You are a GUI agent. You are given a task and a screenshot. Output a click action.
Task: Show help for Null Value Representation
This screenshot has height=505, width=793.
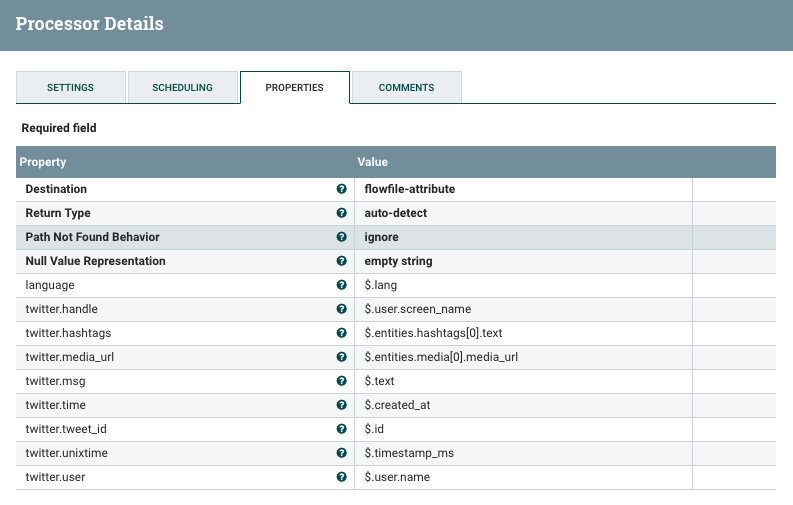click(x=342, y=261)
